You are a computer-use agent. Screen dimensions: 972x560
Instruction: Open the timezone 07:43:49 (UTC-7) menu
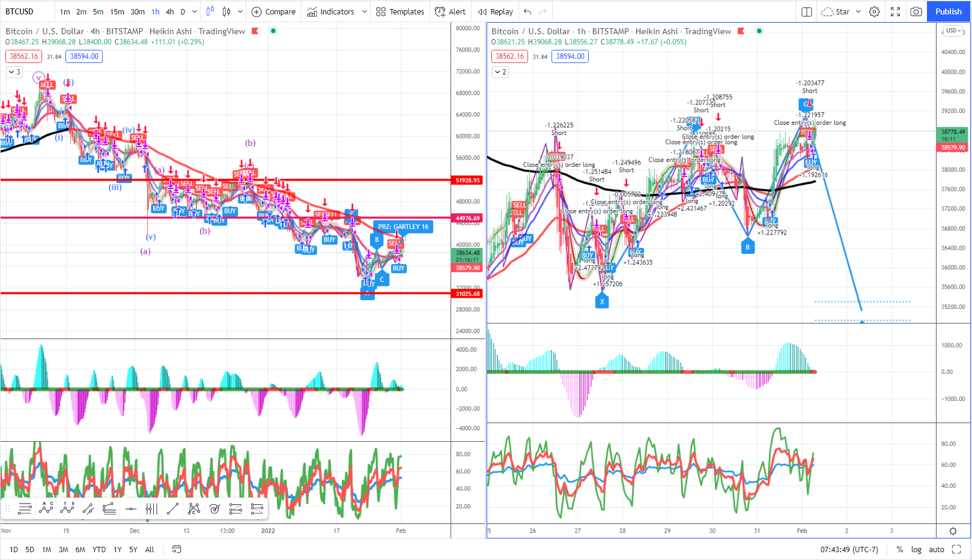click(849, 549)
